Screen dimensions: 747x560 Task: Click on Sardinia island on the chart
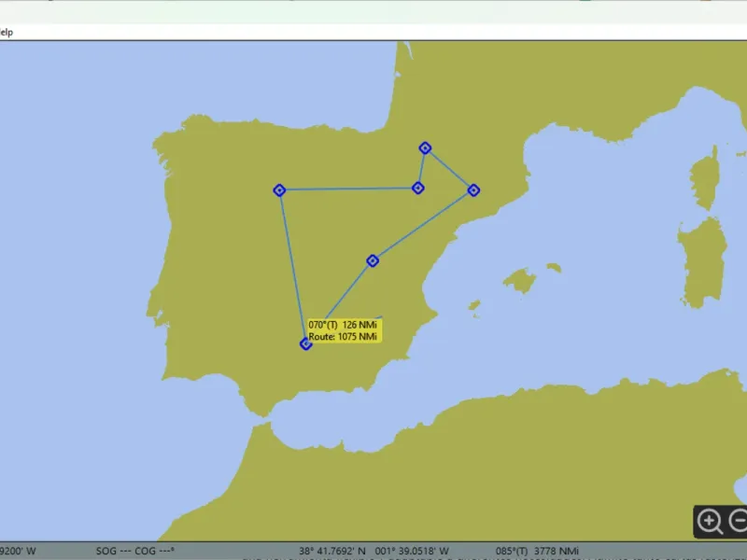[x=703, y=262]
